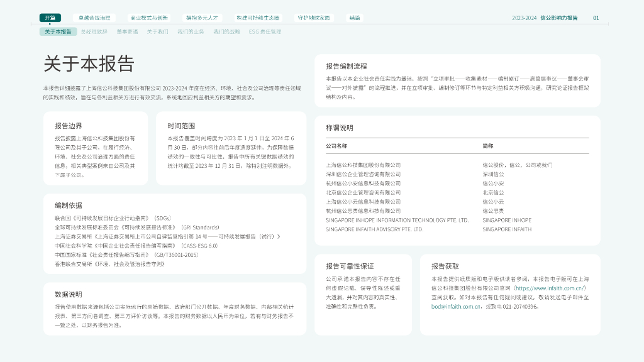The width and height of the screenshot is (644, 362).
Task: Switch to 我们的业务 sub-section
Action: [x=191, y=31]
